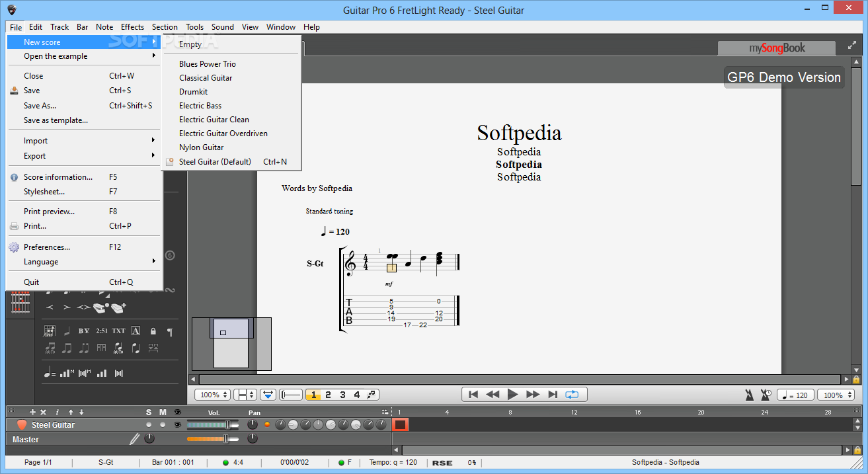The image size is (868, 474).
Task: Toggle visibility eye on Steel Guitar track
Action: pos(177,425)
